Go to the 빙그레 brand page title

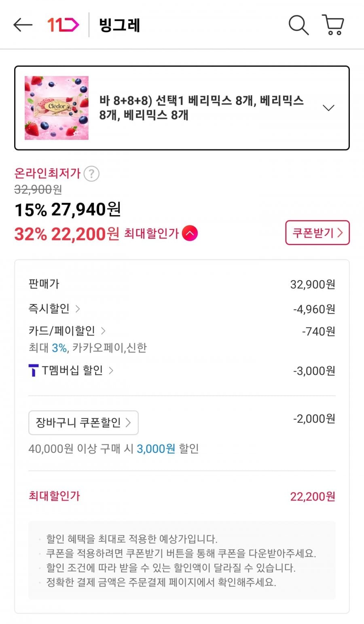(x=120, y=25)
